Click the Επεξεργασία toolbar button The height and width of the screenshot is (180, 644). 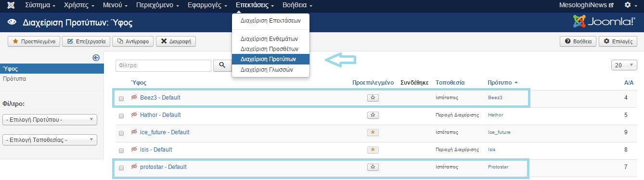click(87, 41)
